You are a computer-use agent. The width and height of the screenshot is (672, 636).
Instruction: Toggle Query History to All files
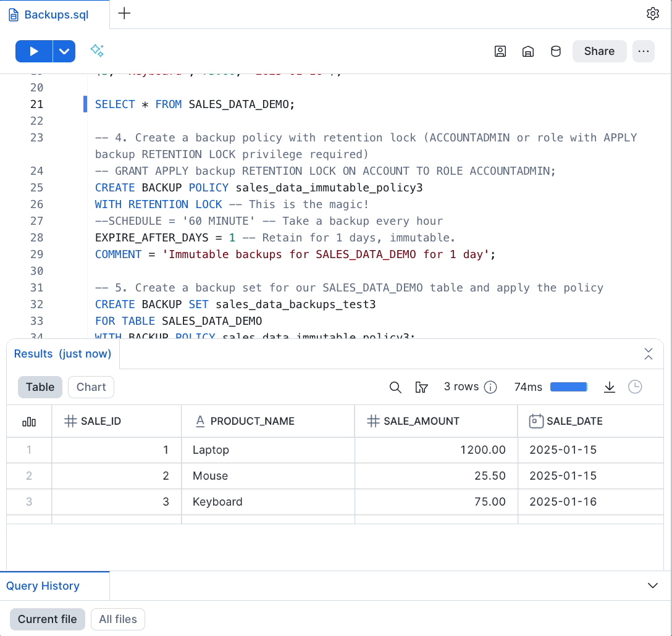[117, 619]
